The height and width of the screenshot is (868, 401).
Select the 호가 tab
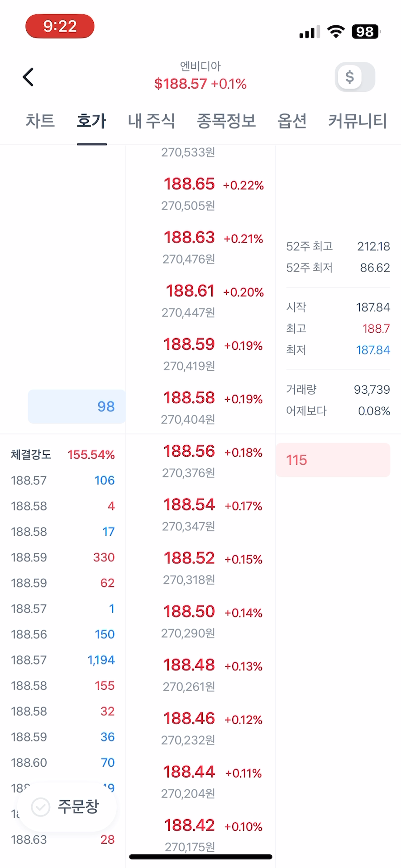pyautogui.click(x=91, y=121)
